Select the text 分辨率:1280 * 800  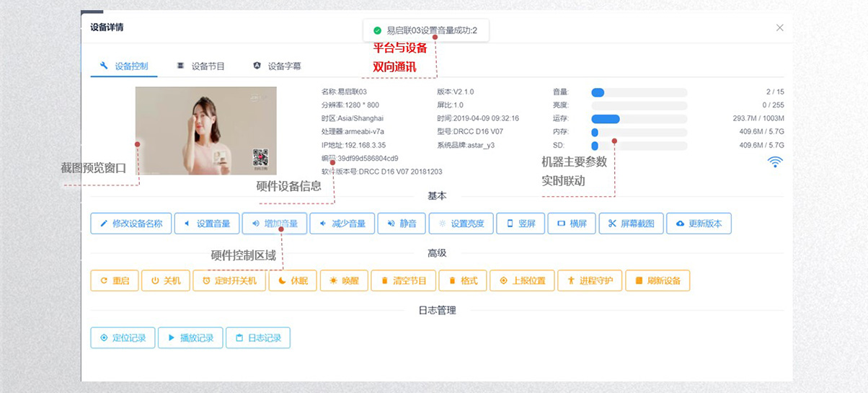coord(350,105)
